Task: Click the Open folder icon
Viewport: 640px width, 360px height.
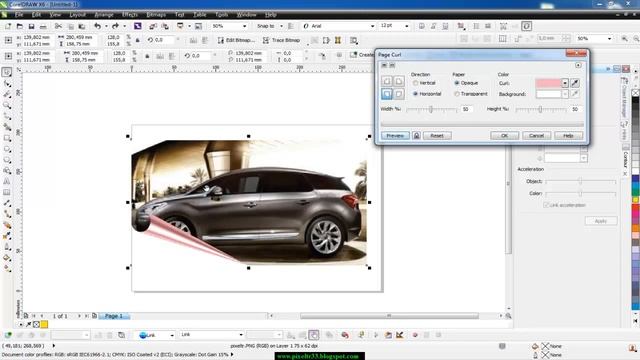Action: (x=20, y=26)
